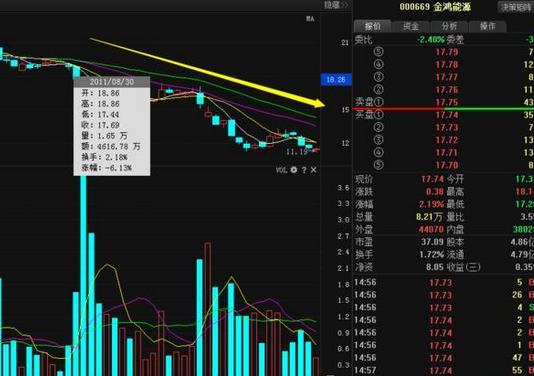Select the 14:57 trade row at 17.74
Image resolution: width=534 pixels, height=376 pixels.
pos(444,370)
